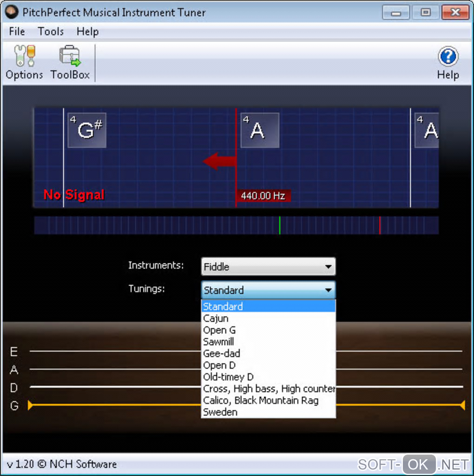Pick the Gee-dad tuning
The width and height of the screenshot is (474, 476).
[269, 353]
